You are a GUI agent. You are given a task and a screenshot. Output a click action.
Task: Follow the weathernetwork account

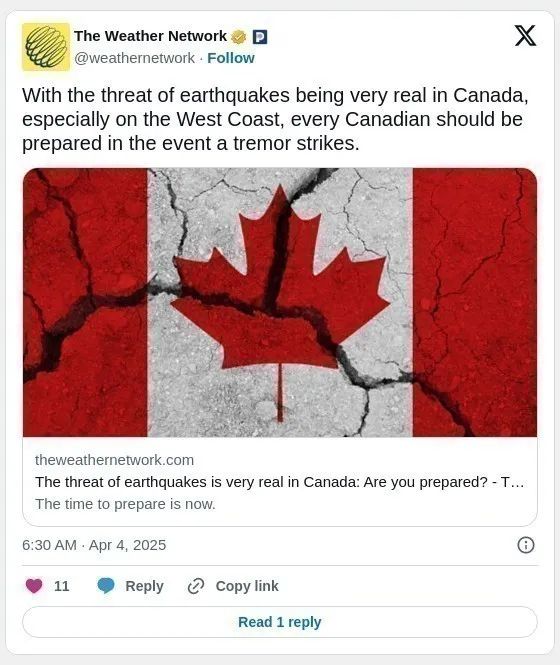point(231,58)
